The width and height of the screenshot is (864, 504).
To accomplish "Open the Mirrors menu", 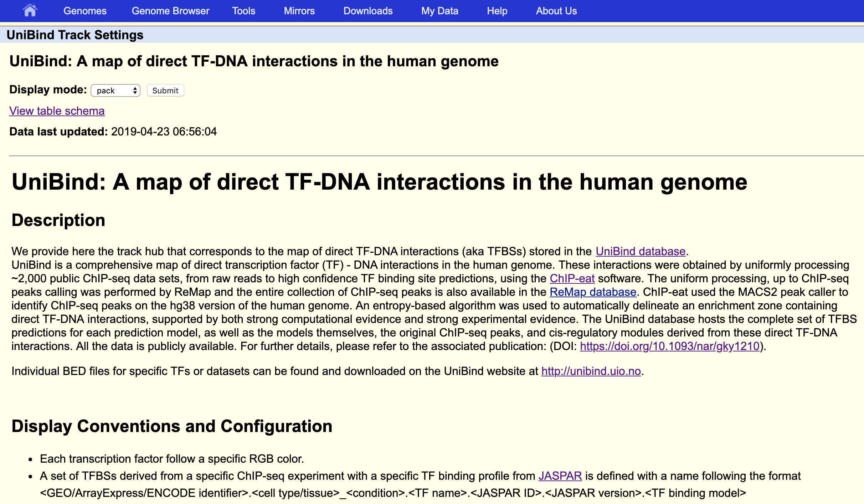I will coord(299,11).
